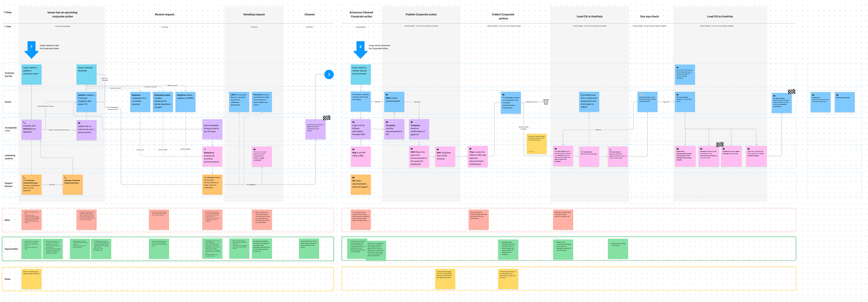Select 'Depositary bank handles dividends' sticky note
This screenshot has width=868, height=302.
point(163,102)
